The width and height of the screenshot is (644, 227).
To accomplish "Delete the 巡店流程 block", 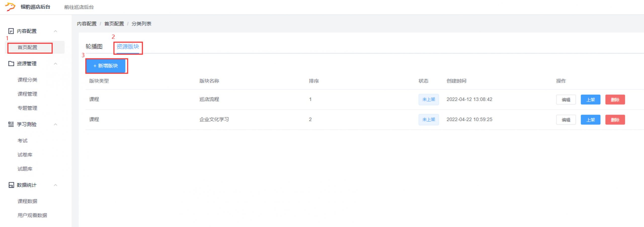I will pos(615,100).
